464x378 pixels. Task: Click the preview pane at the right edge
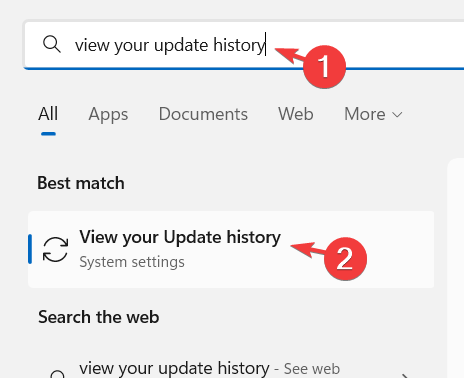coord(456,268)
